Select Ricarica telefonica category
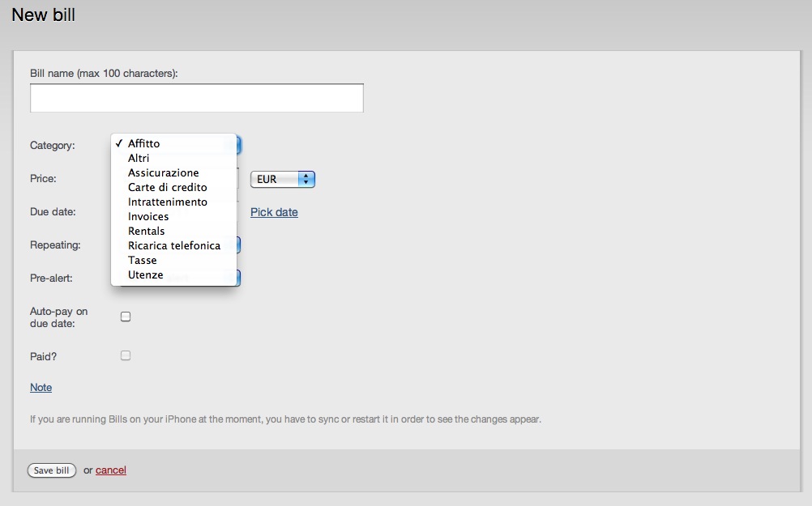This screenshot has width=812, height=506. pos(173,245)
